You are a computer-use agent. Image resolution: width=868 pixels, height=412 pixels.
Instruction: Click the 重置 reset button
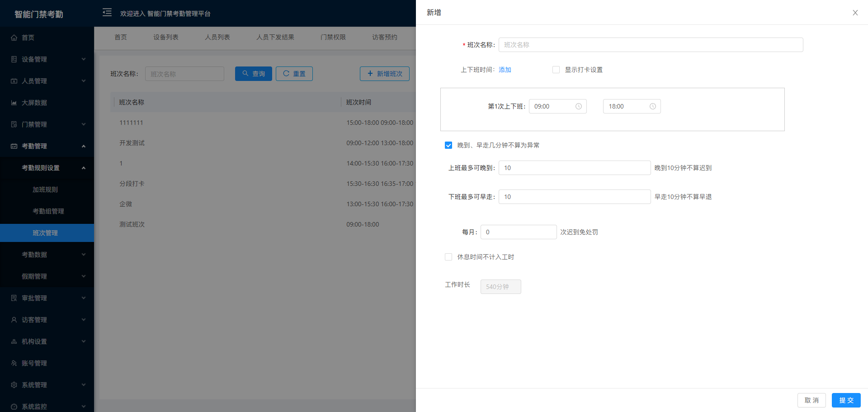tap(294, 74)
